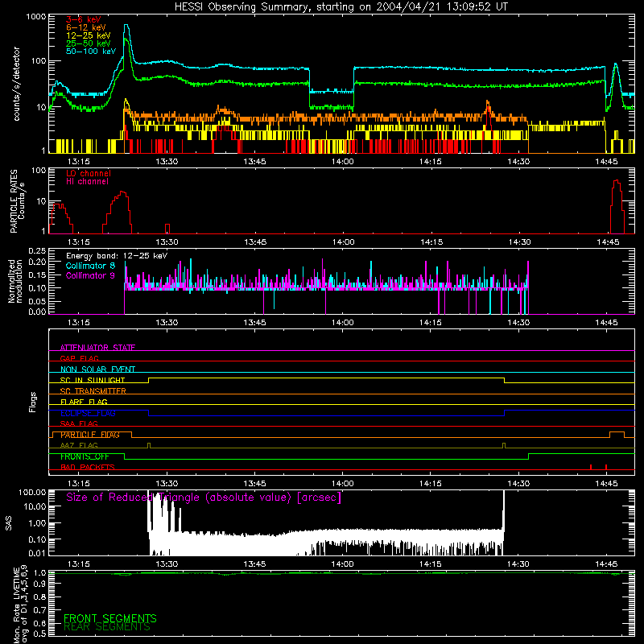The image size is (644, 644).
Task: Select the 'SC TRANSMITTER' flag label
Action: (x=93, y=391)
